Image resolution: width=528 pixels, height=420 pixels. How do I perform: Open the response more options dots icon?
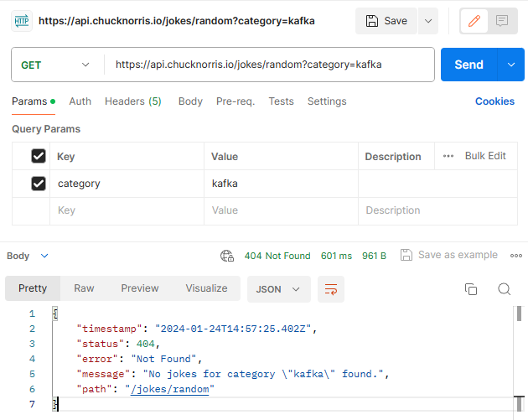click(516, 256)
